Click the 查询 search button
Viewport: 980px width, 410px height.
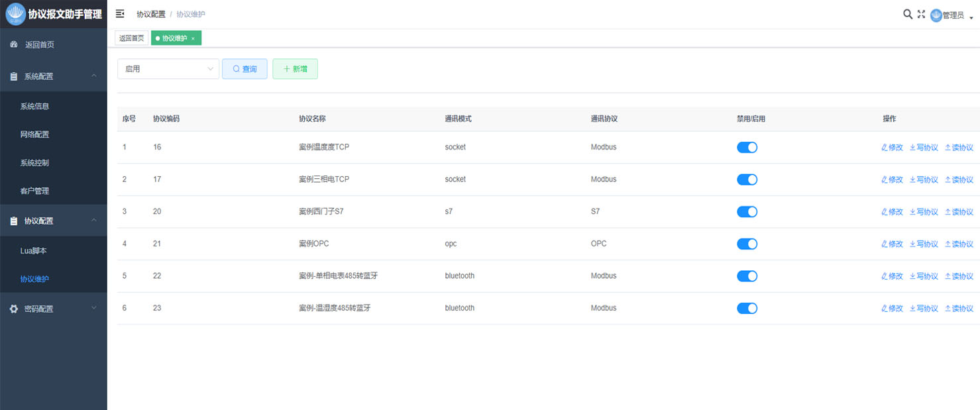point(245,69)
